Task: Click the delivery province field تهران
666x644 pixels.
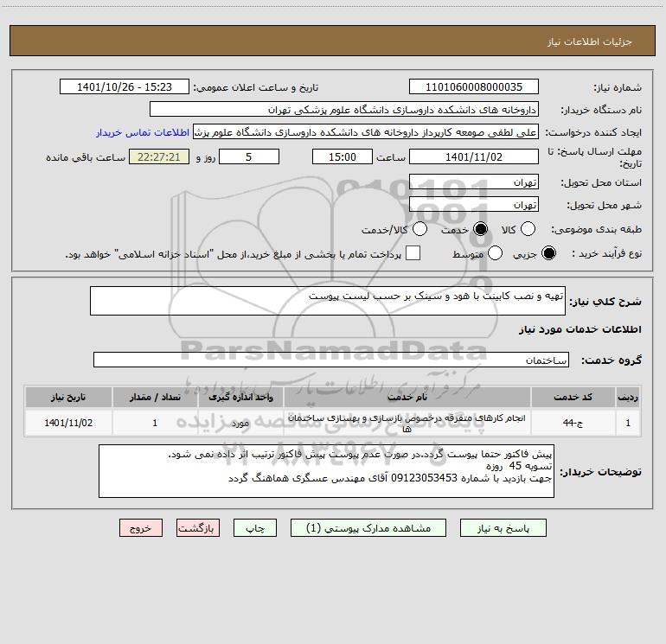Action: (x=474, y=182)
